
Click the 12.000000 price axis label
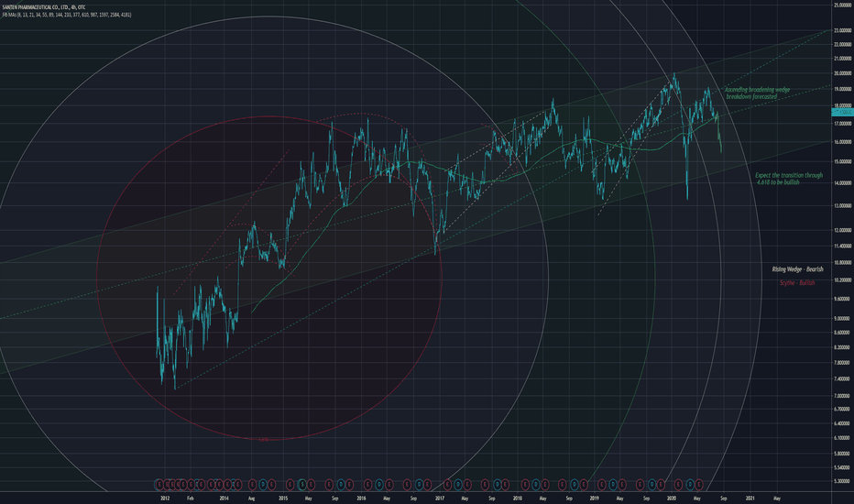843,231
